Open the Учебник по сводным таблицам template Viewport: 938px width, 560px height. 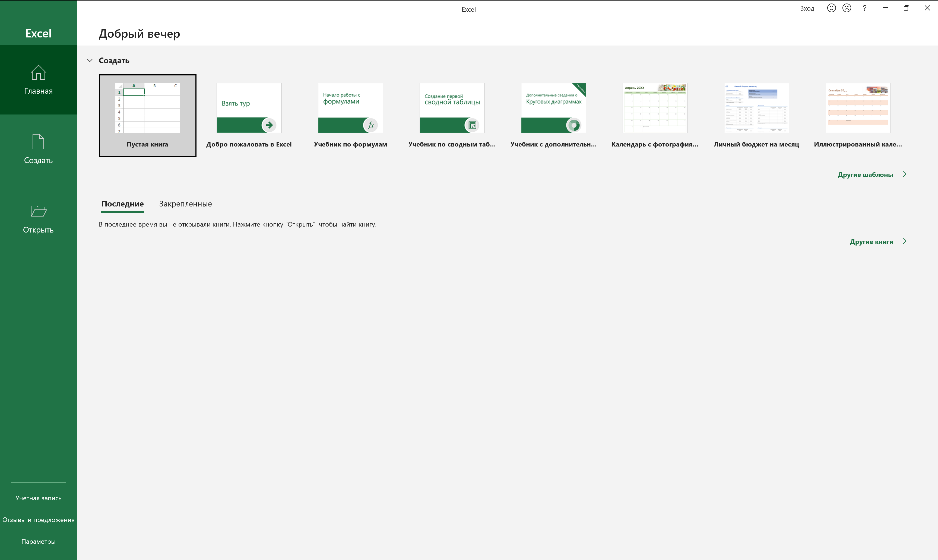tap(452, 116)
